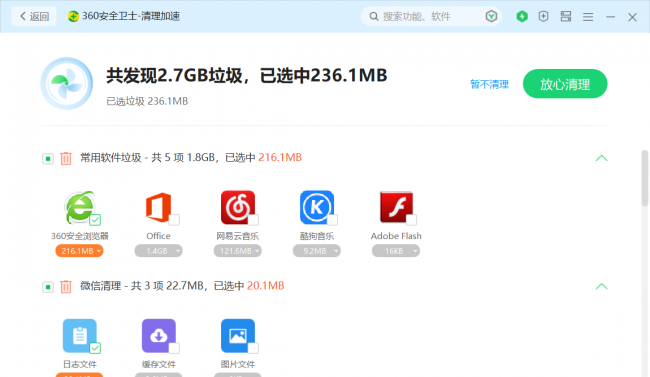Click the 360 logo in title bar
Viewport: 650px width, 377px height.
click(x=73, y=17)
